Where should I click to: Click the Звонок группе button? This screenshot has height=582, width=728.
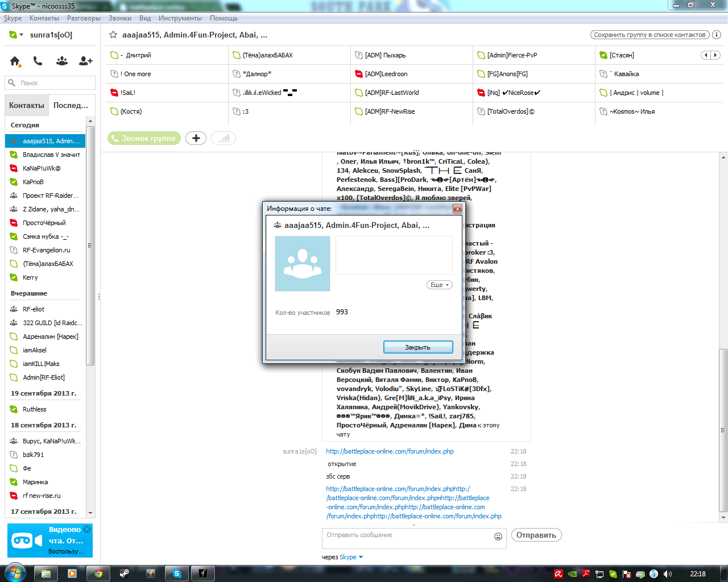[x=144, y=138]
